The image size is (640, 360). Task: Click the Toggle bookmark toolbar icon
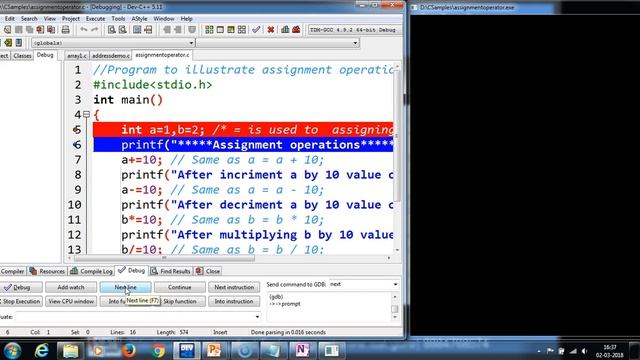[192, 30]
